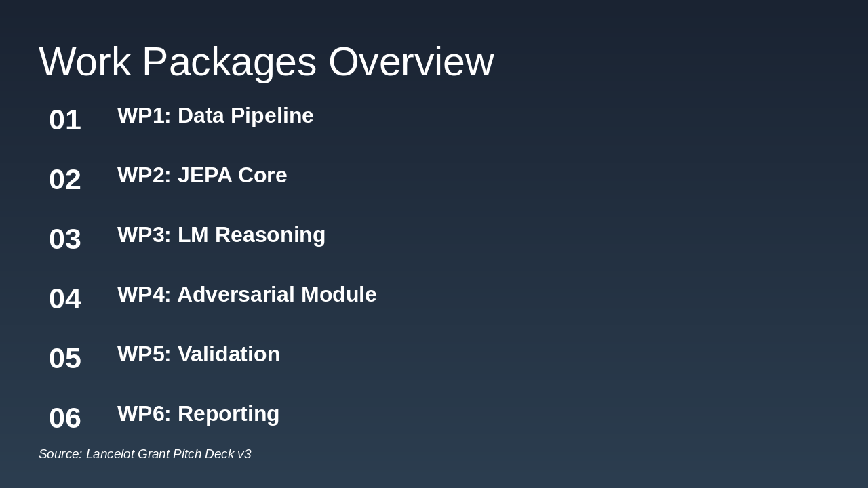Select the 'WP2: JEPA Core' heading
868x488 pixels.
[x=202, y=176]
